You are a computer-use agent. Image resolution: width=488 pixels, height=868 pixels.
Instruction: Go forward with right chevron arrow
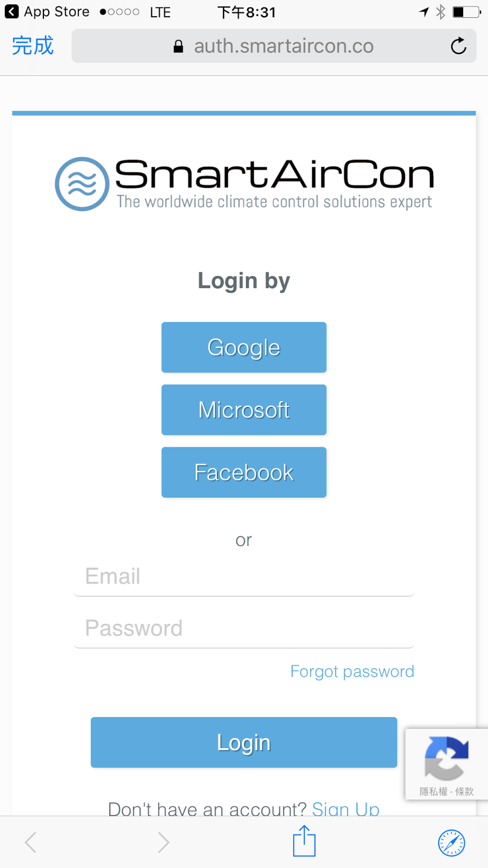click(163, 843)
